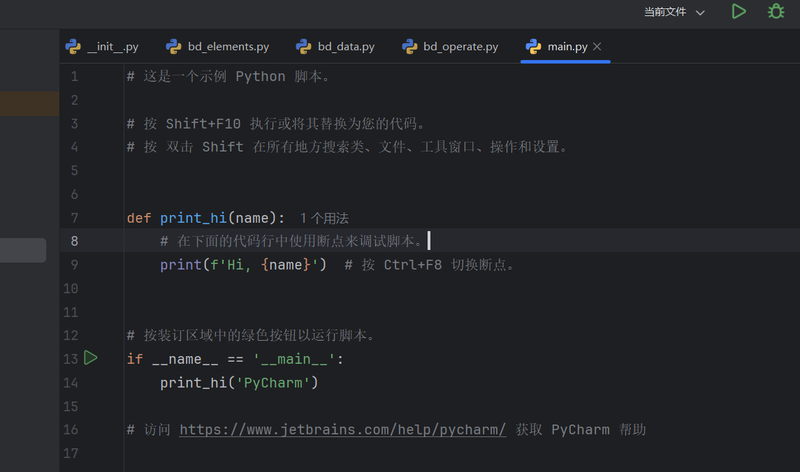Toggle a breakpoint on line number 9
Image resolution: width=800 pixels, height=472 pixels.
(70, 265)
